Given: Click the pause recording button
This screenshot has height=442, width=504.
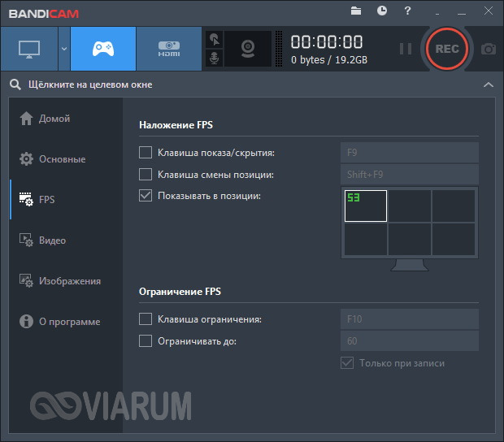Looking at the screenshot, I should click(406, 49).
